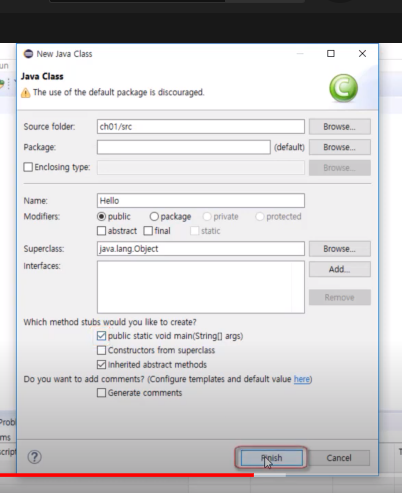The width and height of the screenshot is (402, 493).
Task: Open the help question mark icon
Action: pos(34,457)
